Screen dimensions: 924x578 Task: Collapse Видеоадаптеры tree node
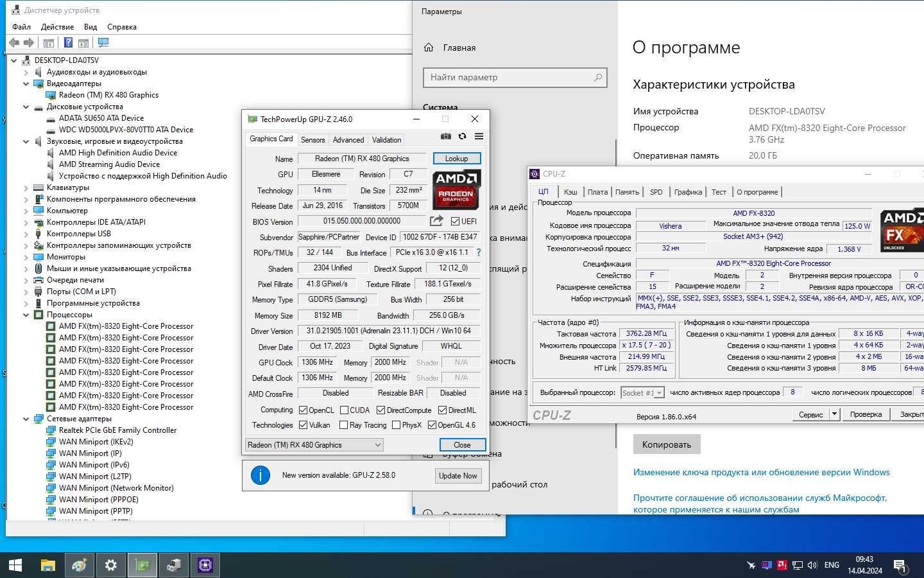(26, 83)
